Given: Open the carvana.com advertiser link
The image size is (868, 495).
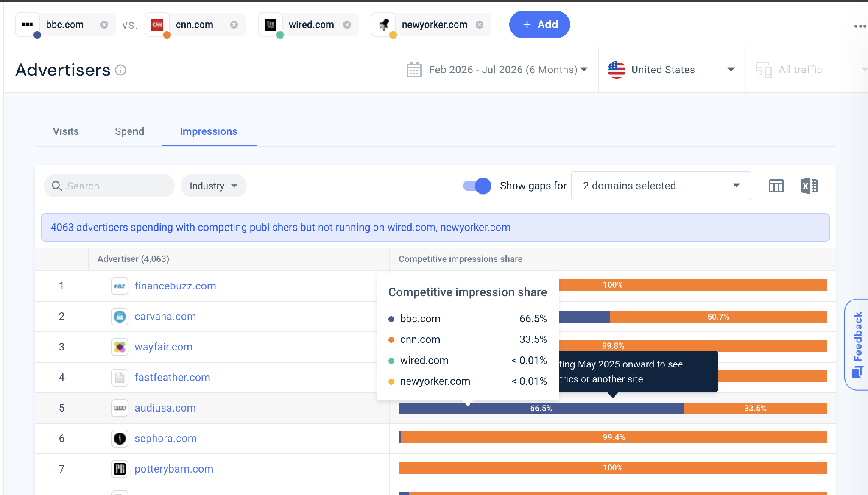Looking at the screenshot, I should pos(165,317).
